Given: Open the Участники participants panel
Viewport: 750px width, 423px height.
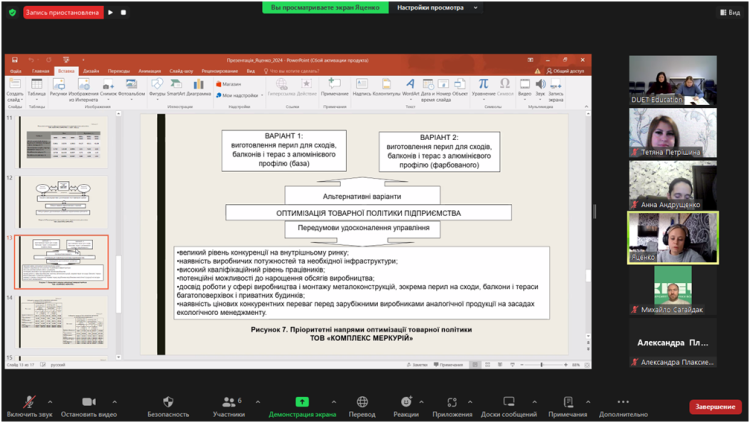Looking at the screenshot, I should (229, 401).
